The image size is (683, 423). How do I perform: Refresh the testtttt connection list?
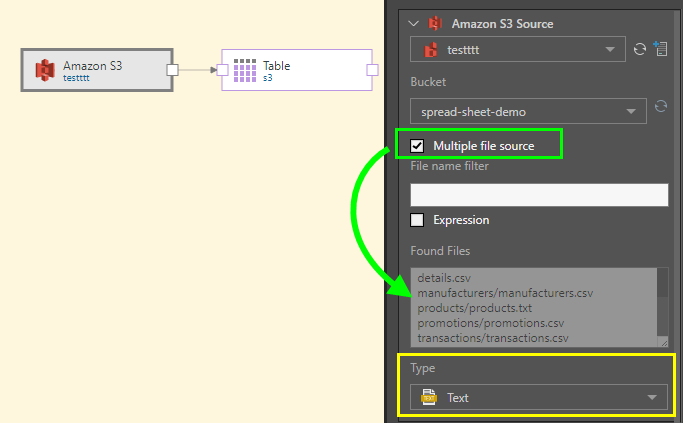pos(640,49)
